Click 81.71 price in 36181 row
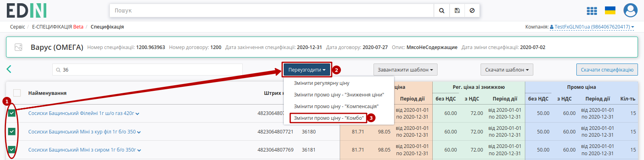 tap(358, 150)
